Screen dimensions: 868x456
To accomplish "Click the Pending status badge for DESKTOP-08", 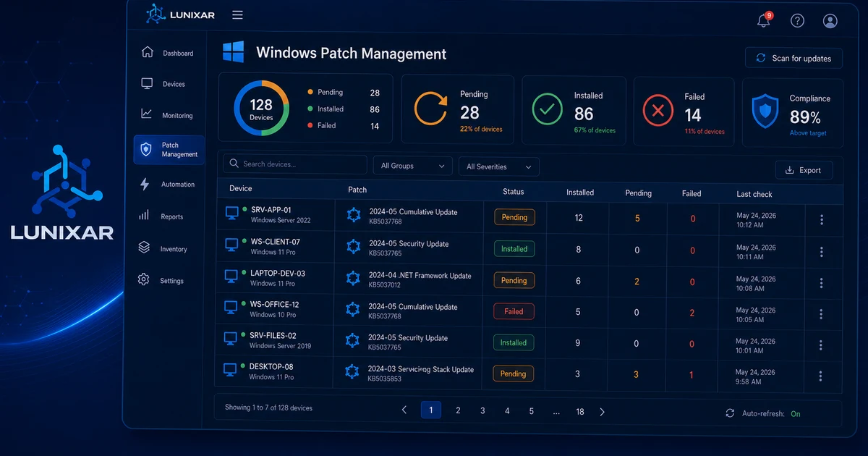I will tap(513, 373).
